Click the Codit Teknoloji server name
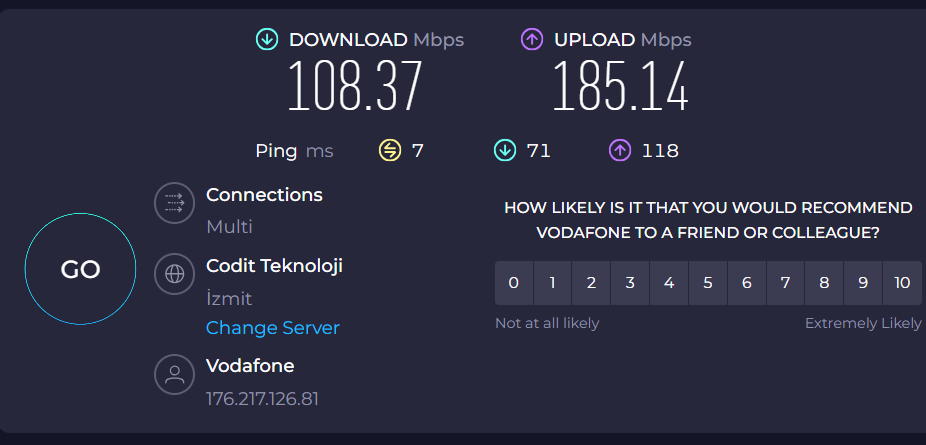926x445 pixels. click(x=275, y=266)
